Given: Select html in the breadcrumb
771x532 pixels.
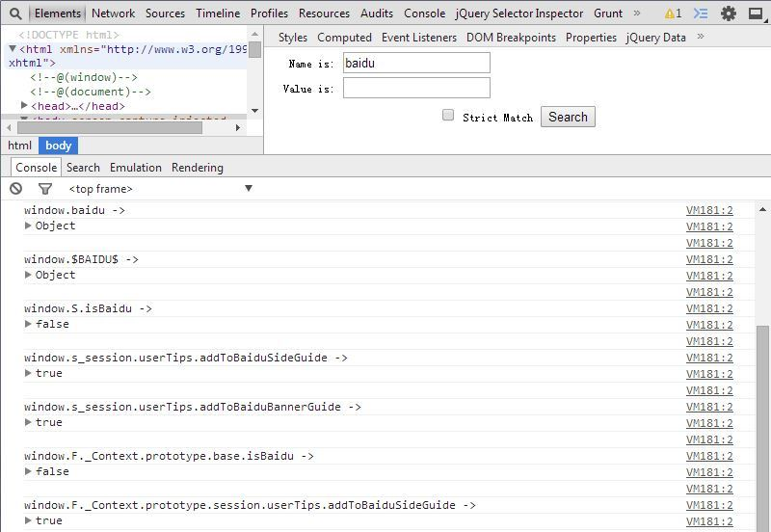Looking at the screenshot, I should pos(19,146).
